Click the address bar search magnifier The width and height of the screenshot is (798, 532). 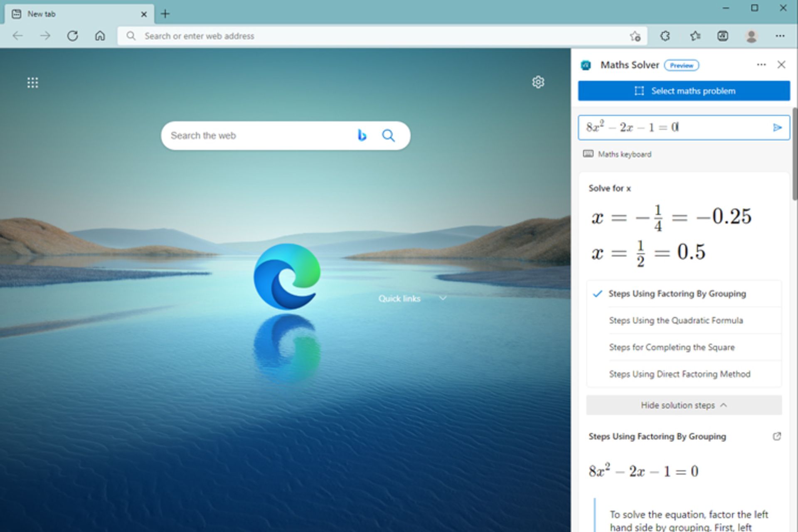(131, 36)
